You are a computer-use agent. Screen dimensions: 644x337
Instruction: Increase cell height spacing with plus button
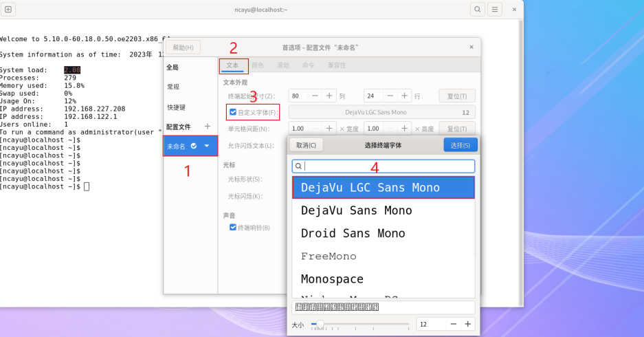click(404, 129)
